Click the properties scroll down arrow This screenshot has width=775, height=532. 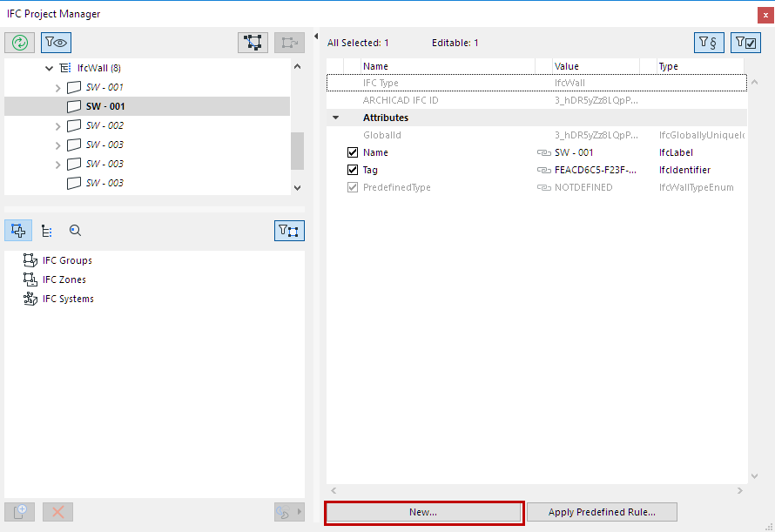click(x=754, y=476)
